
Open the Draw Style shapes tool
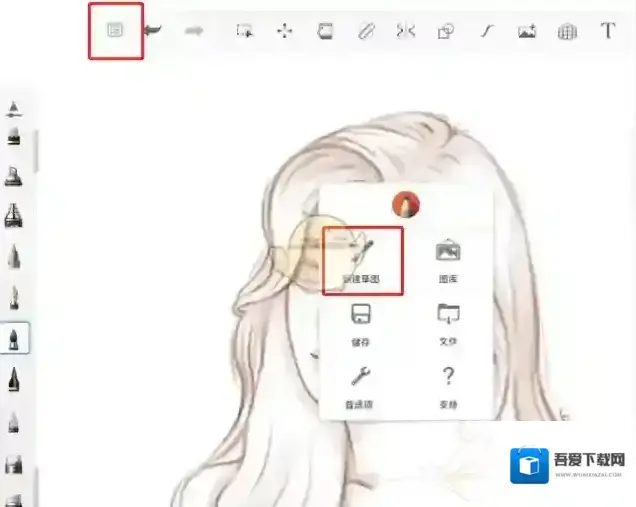(446, 31)
